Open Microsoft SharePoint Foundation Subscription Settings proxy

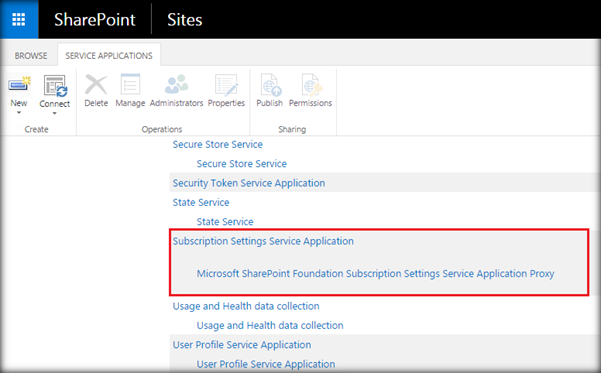pos(376,274)
